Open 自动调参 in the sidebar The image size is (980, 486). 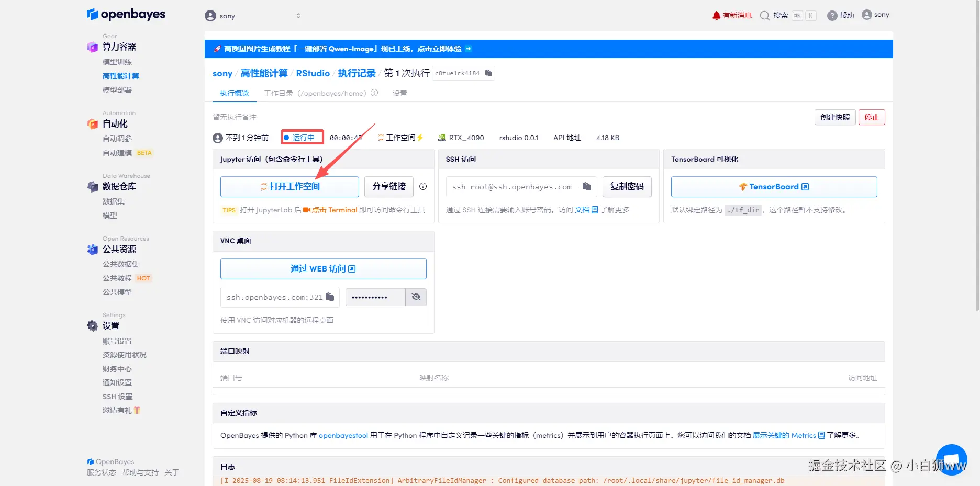pyautogui.click(x=117, y=139)
